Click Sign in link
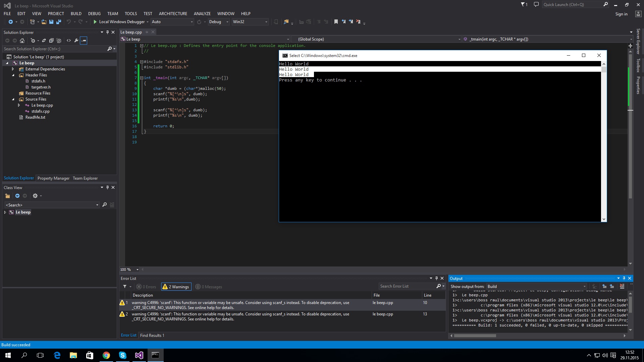 [621, 14]
